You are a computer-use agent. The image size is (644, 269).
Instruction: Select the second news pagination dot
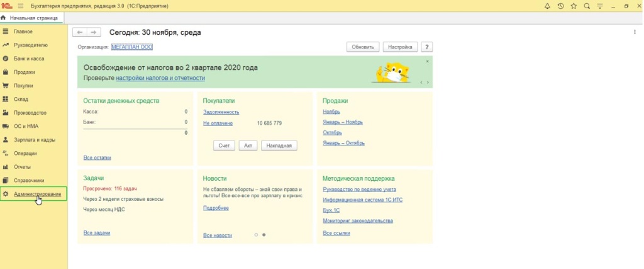264,235
